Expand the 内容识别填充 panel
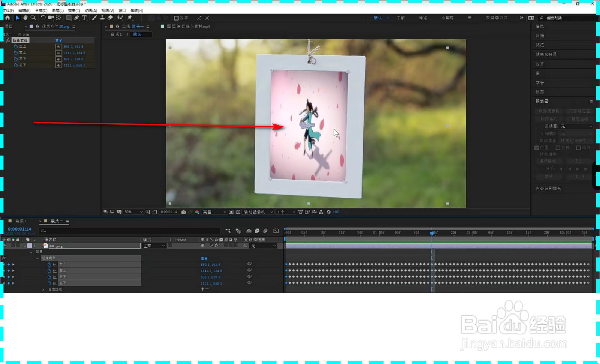The width and height of the screenshot is (600, 364). pyautogui.click(x=548, y=189)
